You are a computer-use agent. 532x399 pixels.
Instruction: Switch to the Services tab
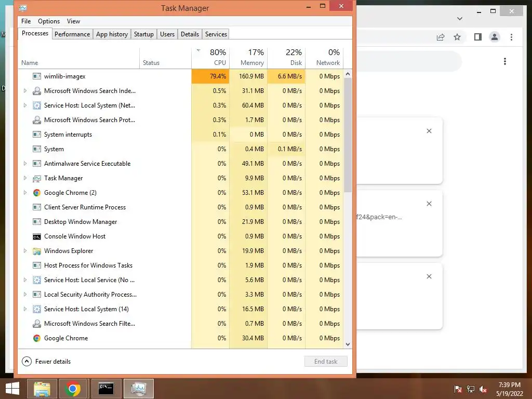click(x=216, y=34)
